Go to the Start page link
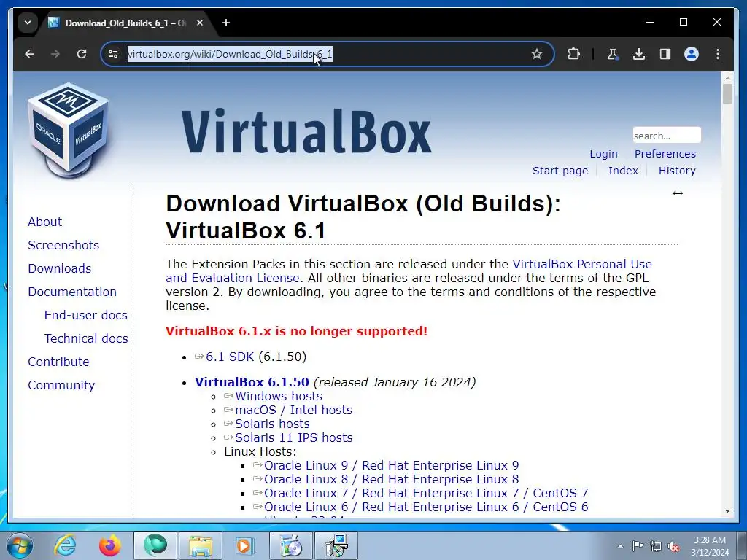Screen dimensions: 747x560 560,171
